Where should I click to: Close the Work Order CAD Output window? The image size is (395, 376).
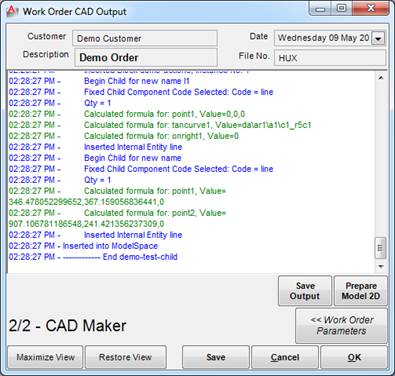click(371, 8)
